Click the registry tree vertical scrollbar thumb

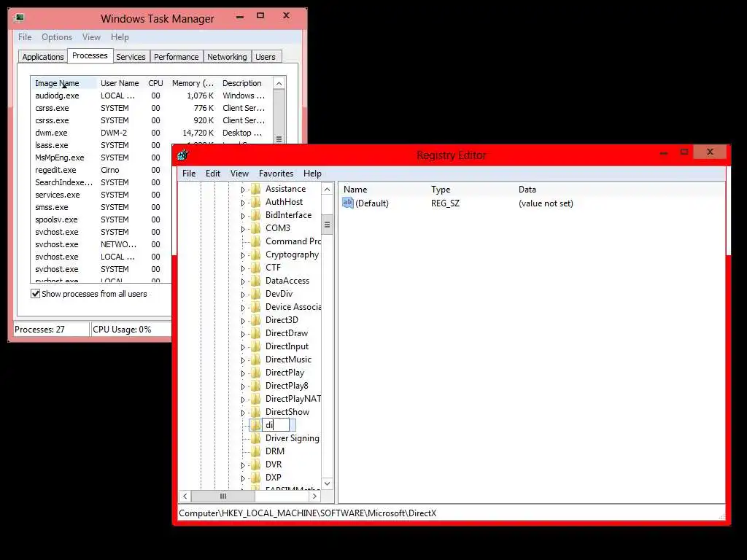[x=328, y=225]
